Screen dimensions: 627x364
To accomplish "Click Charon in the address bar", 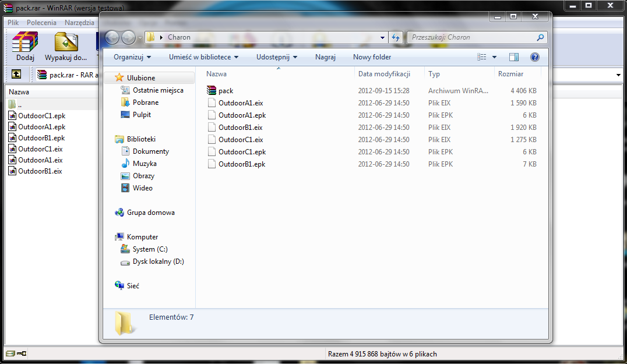I will (179, 37).
